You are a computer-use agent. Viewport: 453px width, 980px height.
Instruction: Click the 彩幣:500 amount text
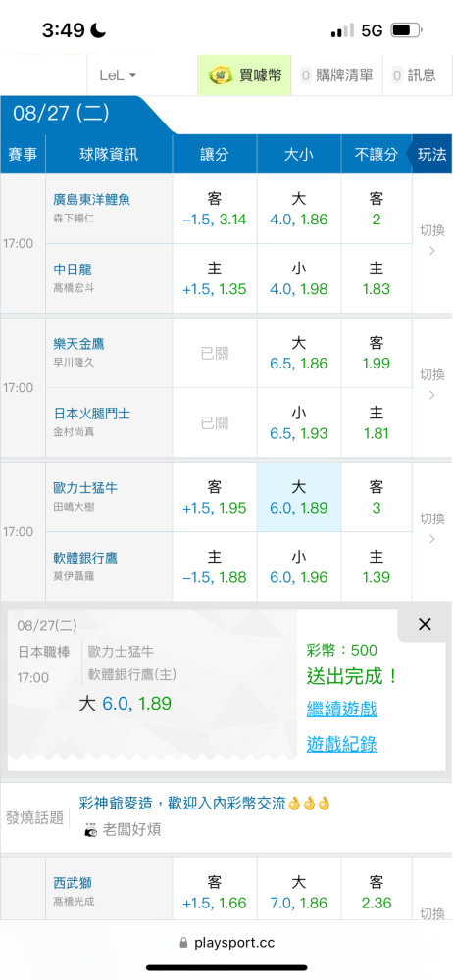[x=341, y=651]
